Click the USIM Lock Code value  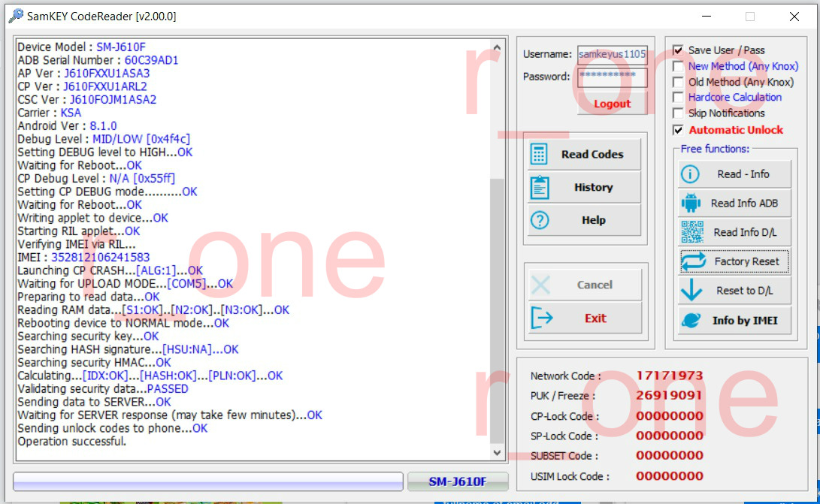click(670, 475)
